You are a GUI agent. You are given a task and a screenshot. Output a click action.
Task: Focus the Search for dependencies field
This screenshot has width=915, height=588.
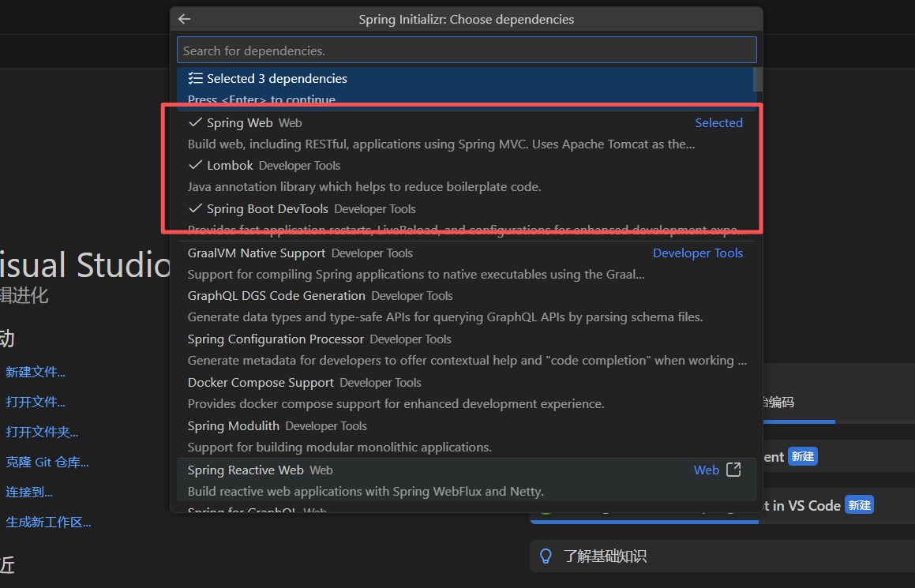(466, 51)
